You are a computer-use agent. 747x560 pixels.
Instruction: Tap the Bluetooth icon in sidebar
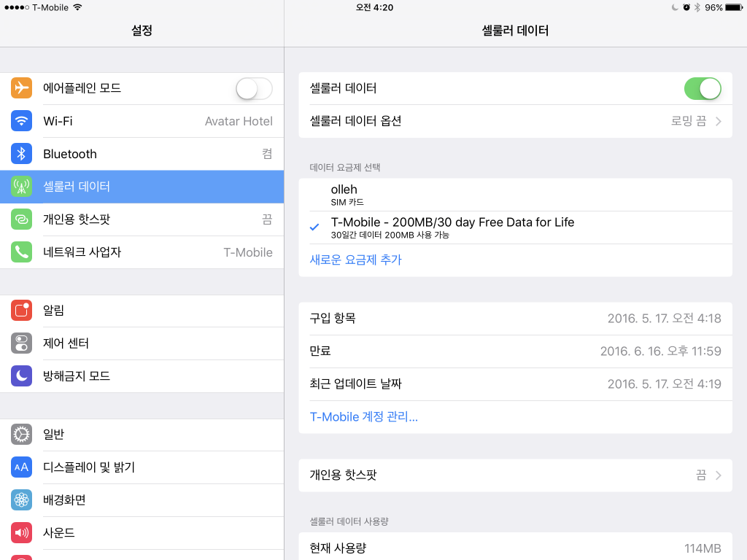click(x=21, y=153)
